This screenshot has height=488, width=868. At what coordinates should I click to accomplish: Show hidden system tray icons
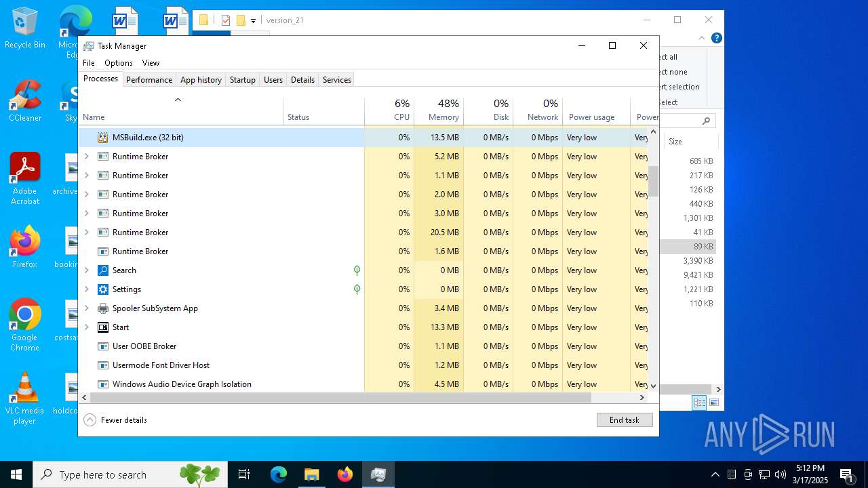point(715,474)
